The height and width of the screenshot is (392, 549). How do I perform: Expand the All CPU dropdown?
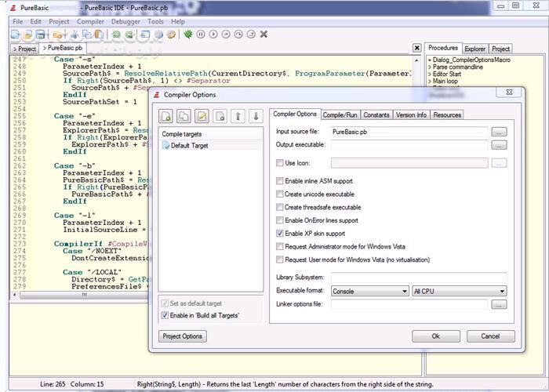click(459, 291)
